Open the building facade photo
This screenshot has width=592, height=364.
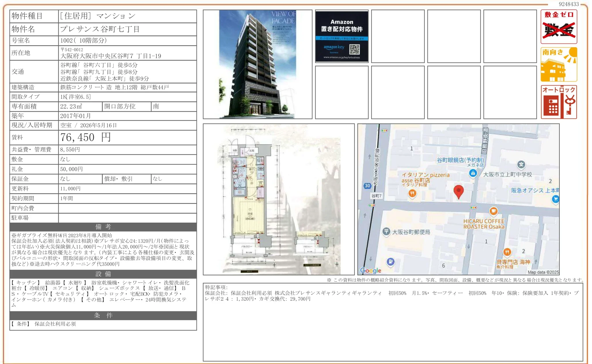(x=257, y=65)
